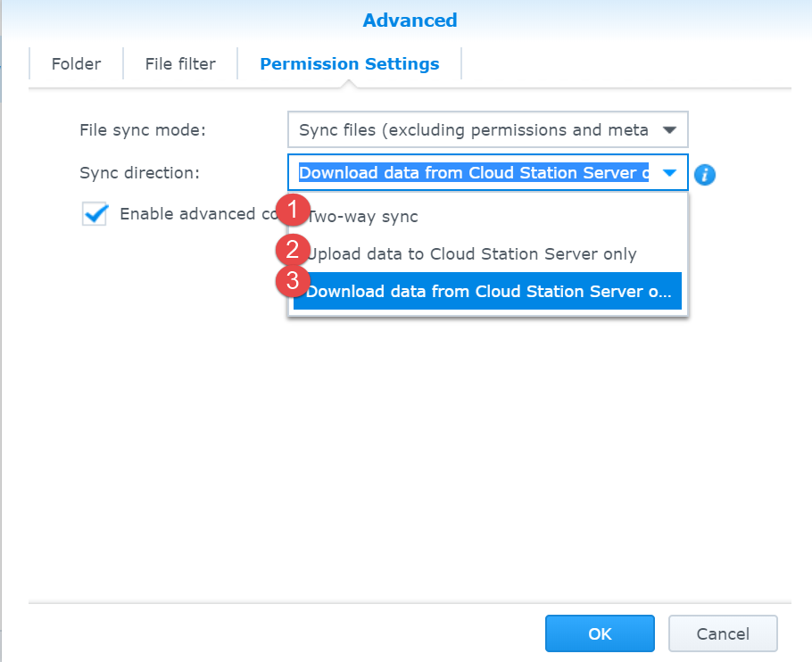Choose Two-way sync from the list

[363, 217]
